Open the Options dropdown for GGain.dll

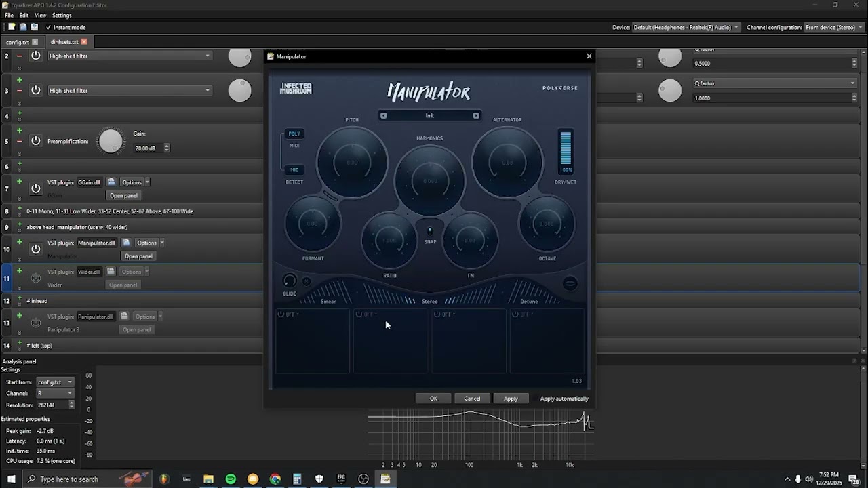tap(134, 182)
